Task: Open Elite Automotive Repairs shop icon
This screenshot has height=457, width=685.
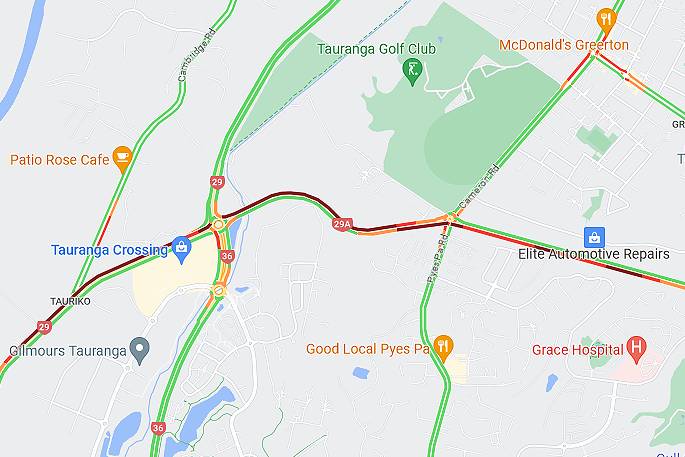Action: tap(594, 238)
